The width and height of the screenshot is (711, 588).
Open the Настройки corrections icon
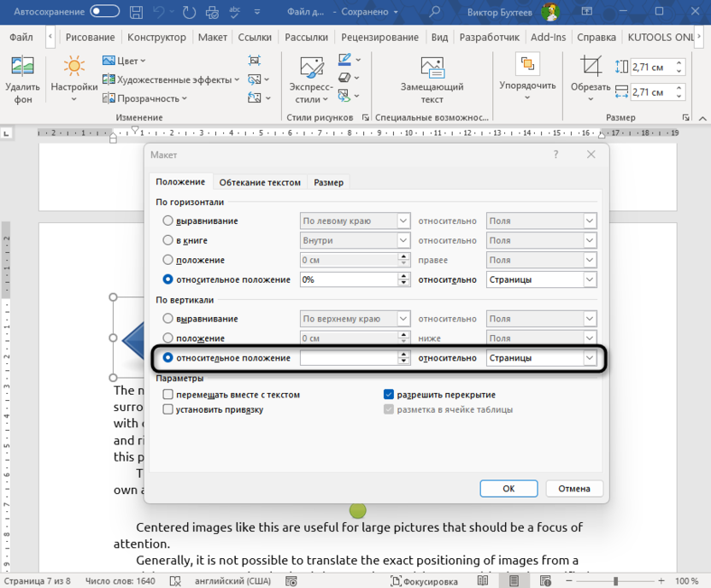73,67
